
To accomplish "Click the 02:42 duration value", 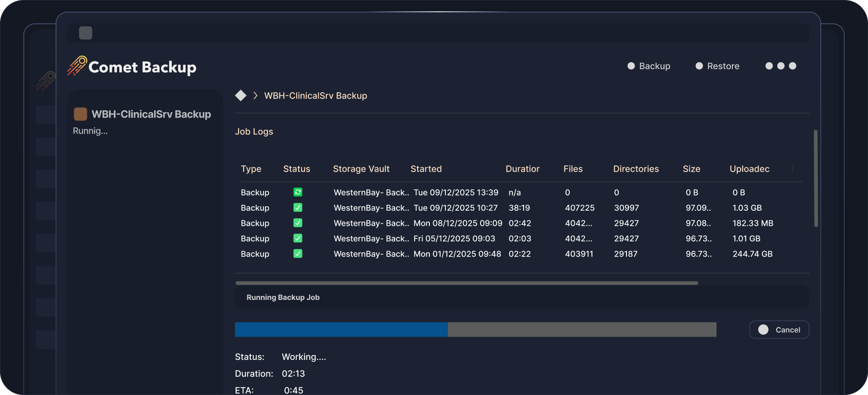I will tap(520, 223).
